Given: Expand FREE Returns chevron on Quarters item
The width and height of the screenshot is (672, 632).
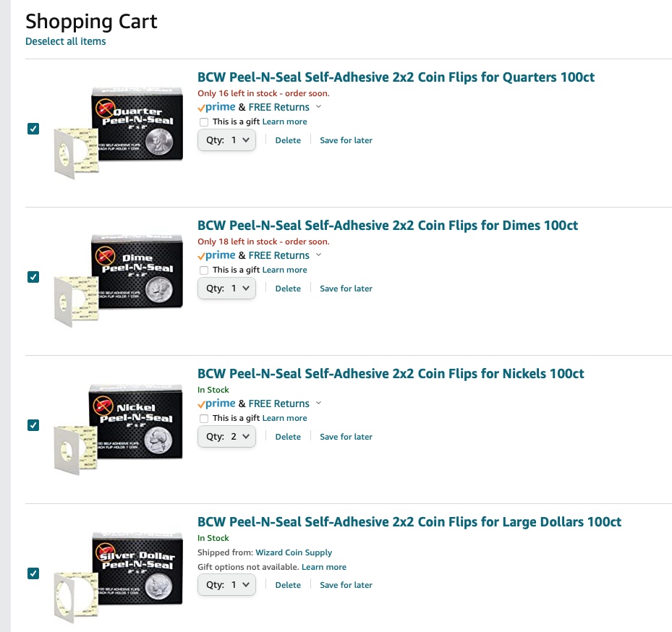Looking at the screenshot, I should point(319,107).
